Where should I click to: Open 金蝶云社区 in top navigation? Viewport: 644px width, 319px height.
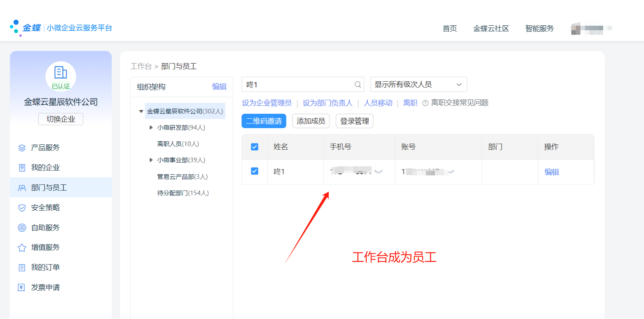[x=491, y=28]
